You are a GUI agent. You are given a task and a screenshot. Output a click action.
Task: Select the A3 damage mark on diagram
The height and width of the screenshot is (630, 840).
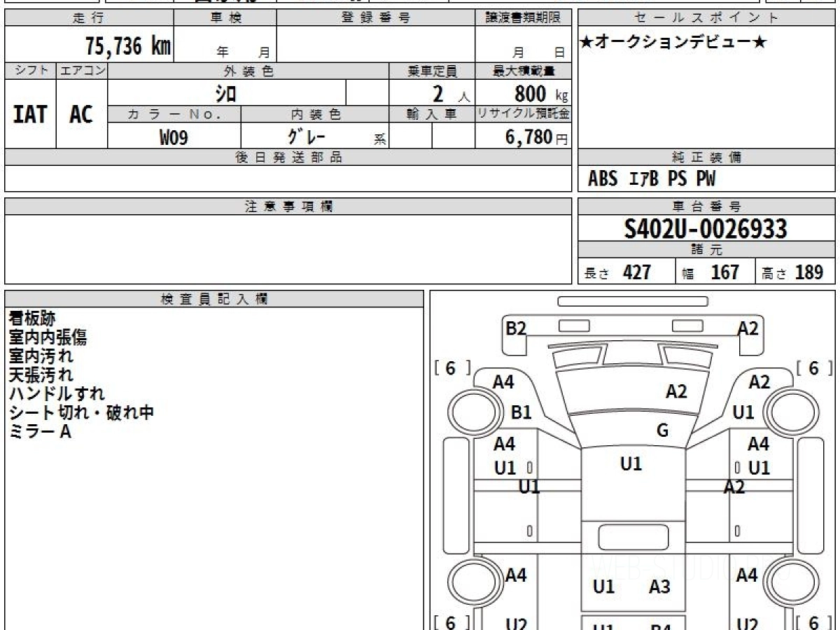pos(659,587)
